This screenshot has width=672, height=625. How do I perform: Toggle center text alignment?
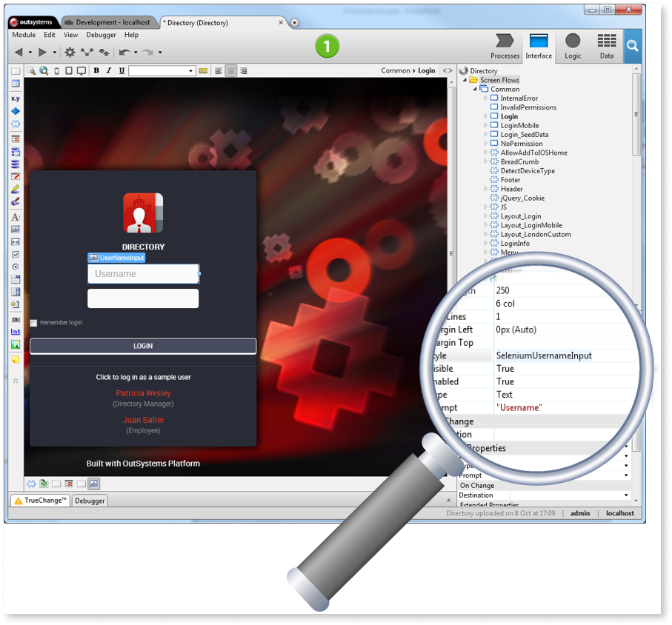pyautogui.click(x=230, y=70)
